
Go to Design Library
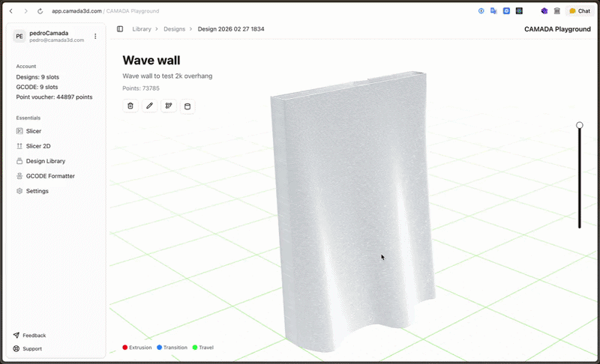click(x=46, y=161)
